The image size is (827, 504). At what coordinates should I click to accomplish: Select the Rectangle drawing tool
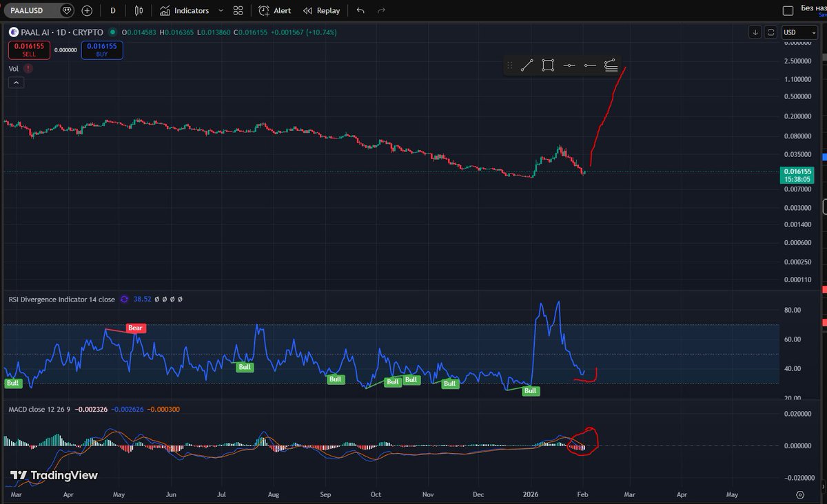tap(548, 65)
